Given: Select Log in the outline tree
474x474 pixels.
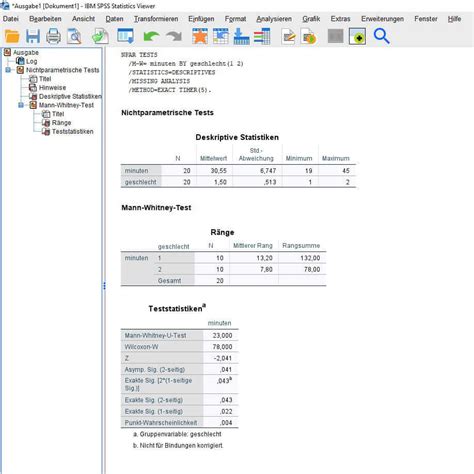Looking at the screenshot, I should 31,61.
